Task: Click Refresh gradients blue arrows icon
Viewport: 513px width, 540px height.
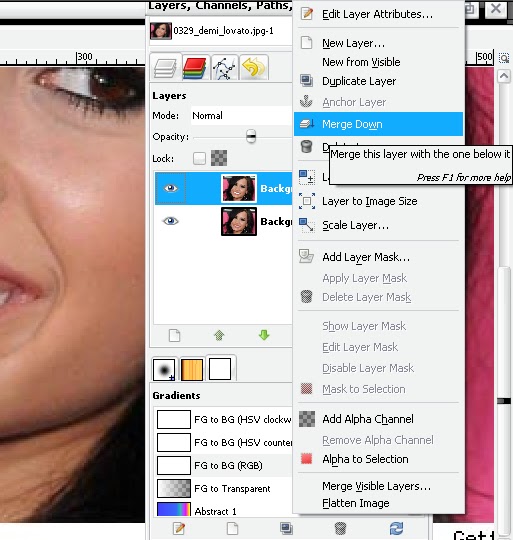Action: [x=396, y=528]
